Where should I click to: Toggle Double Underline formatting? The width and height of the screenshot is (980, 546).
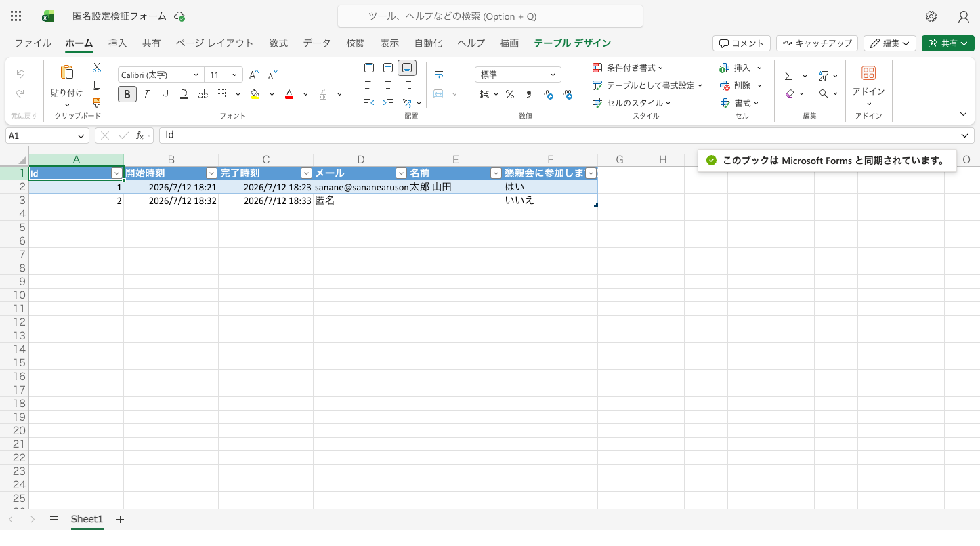coord(184,94)
